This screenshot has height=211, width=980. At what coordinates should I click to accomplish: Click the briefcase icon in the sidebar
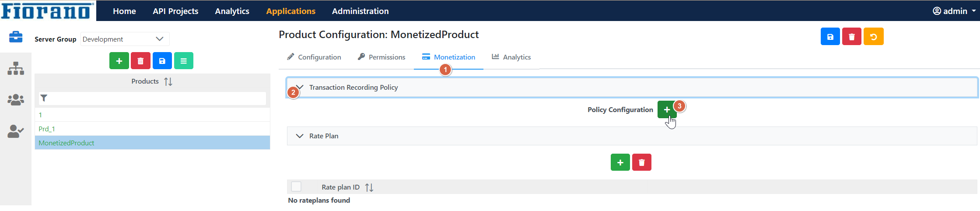click(16, 37)
